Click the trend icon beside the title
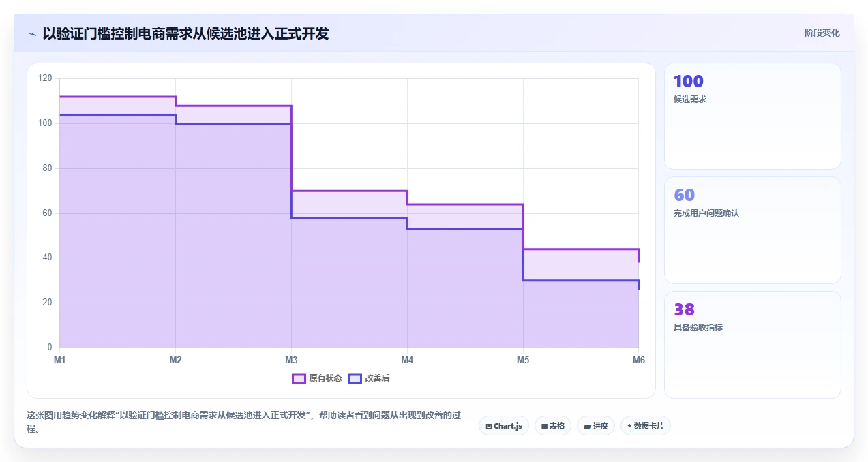 32,34
